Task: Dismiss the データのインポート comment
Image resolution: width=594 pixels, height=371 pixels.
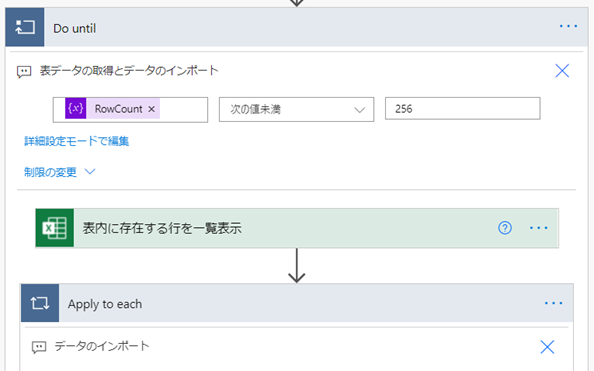Action: coord(547,347)
